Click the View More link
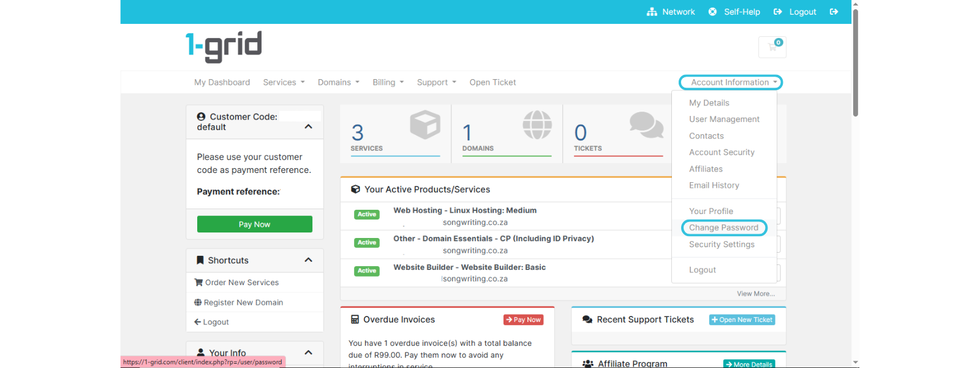 tap(755, 294)
